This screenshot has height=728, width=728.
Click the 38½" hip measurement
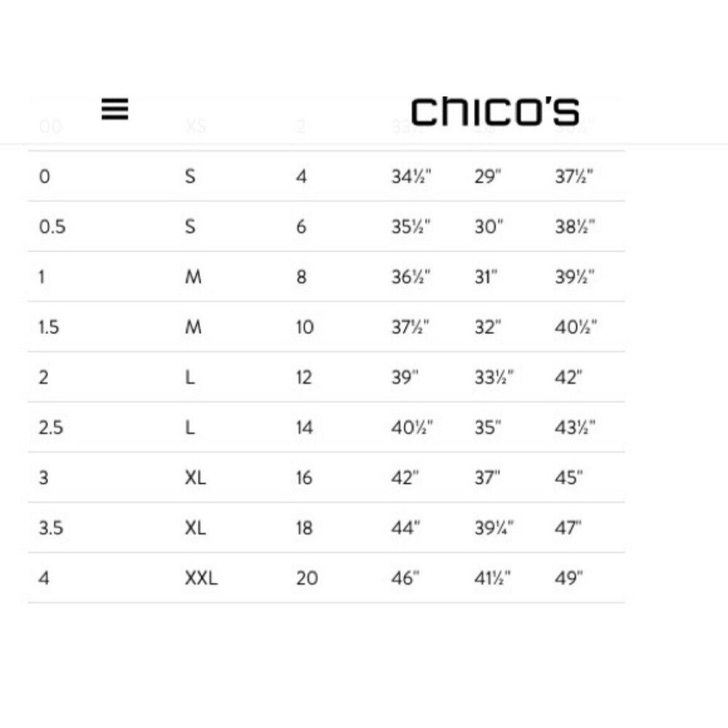click(x=575, y=227)
